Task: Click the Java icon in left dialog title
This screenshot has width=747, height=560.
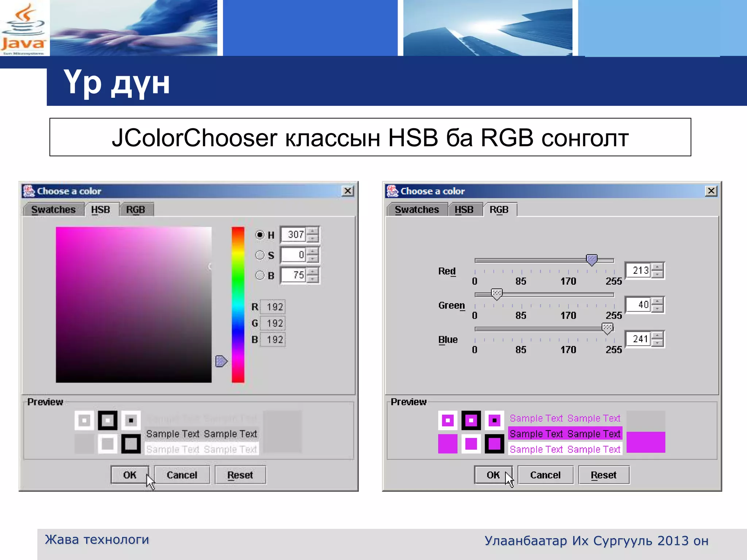Action: [x=29, y=191]
